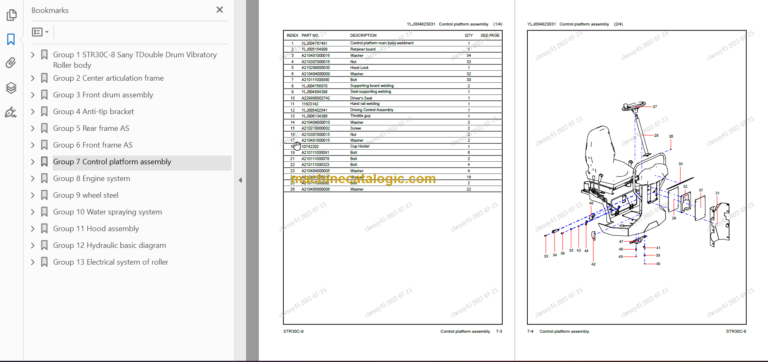This screenshot has width=768, height=362.
Task: Open the Signatures pen panel icon
Action: tap(11, 113)
